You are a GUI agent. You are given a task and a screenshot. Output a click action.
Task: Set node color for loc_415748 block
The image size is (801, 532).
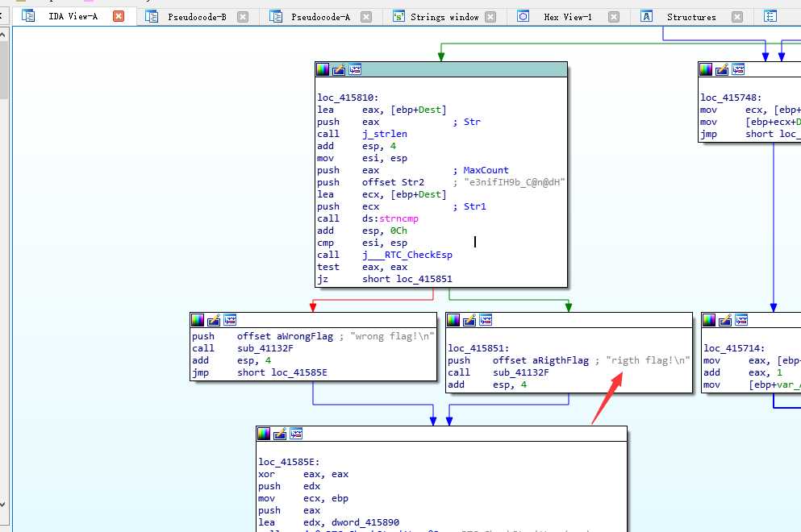tap(706, 69)
